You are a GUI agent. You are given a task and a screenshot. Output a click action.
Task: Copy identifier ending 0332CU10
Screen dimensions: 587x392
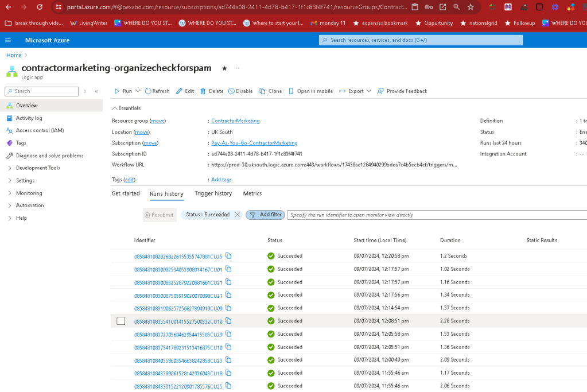[228, 321]
